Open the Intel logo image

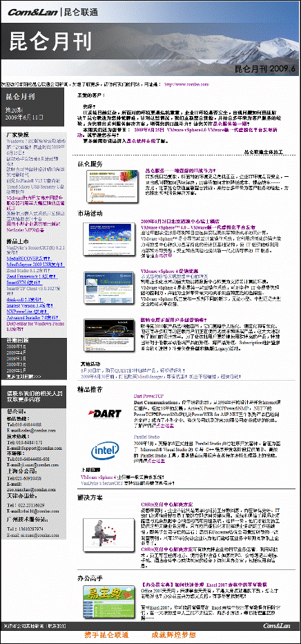[x=105, y=451]
